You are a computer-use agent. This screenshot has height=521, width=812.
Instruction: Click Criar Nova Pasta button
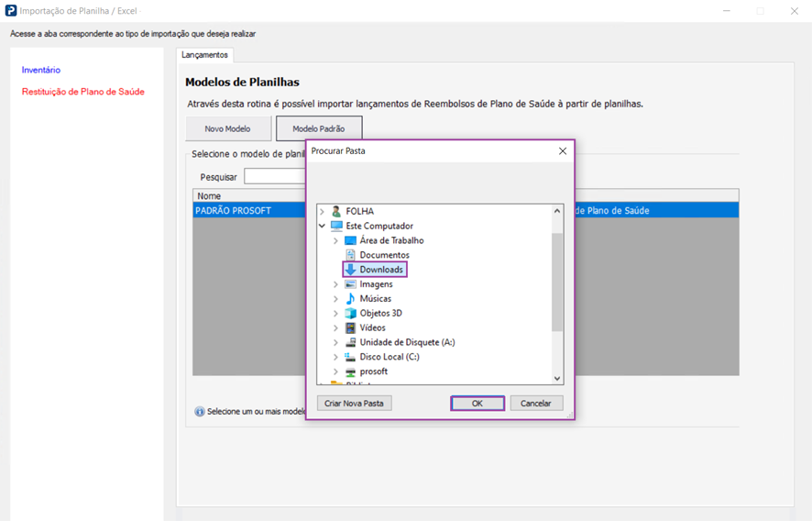coord(354,404)
